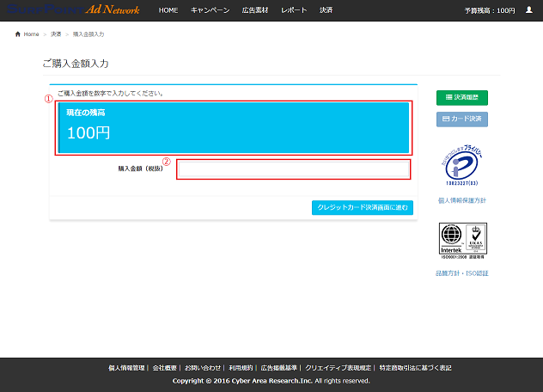Click the Copyright 2016 Cyber Area Research text
Screen dimensions: 543x392
[x=271, y=381]
